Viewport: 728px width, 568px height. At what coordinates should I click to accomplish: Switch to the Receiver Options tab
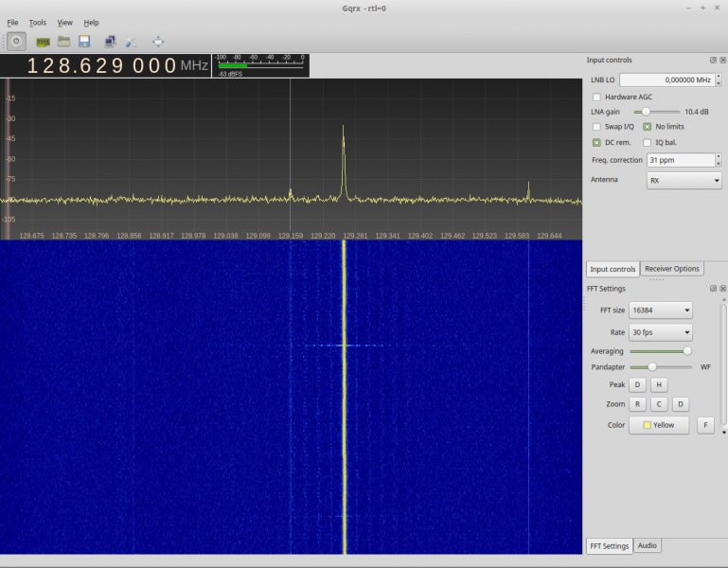[x=672, y=269]
